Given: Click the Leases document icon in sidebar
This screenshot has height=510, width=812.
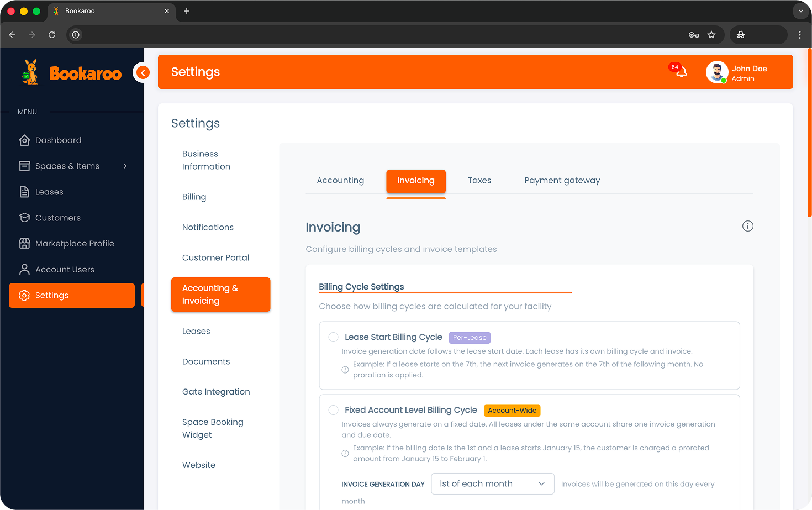Looking at the screenshot, I should click(x=24, y=192).
